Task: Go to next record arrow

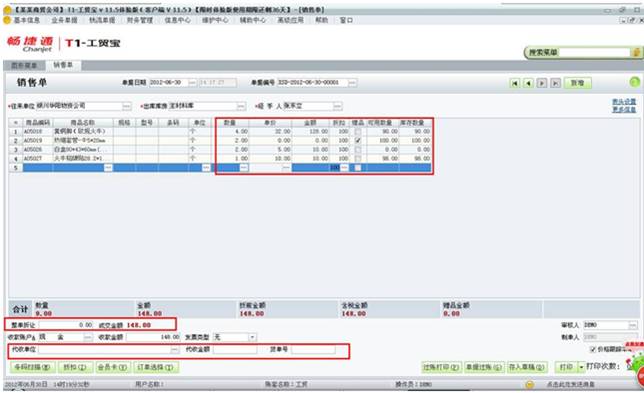Action: [x=542, y=83]
